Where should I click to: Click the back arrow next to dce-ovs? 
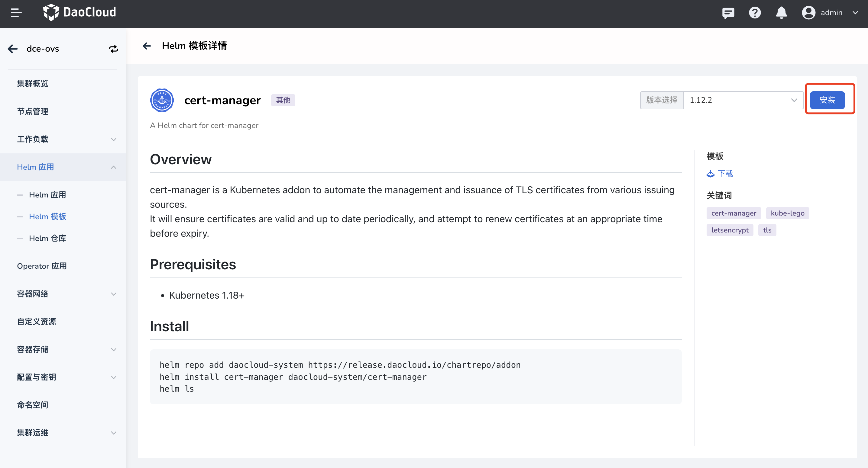click(x=13, y=49)
